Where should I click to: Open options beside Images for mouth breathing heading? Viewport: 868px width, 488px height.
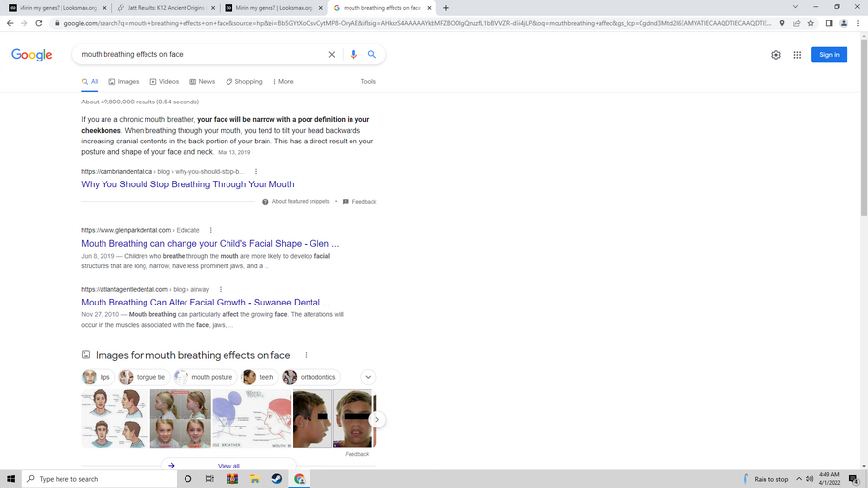coord(306,356)
